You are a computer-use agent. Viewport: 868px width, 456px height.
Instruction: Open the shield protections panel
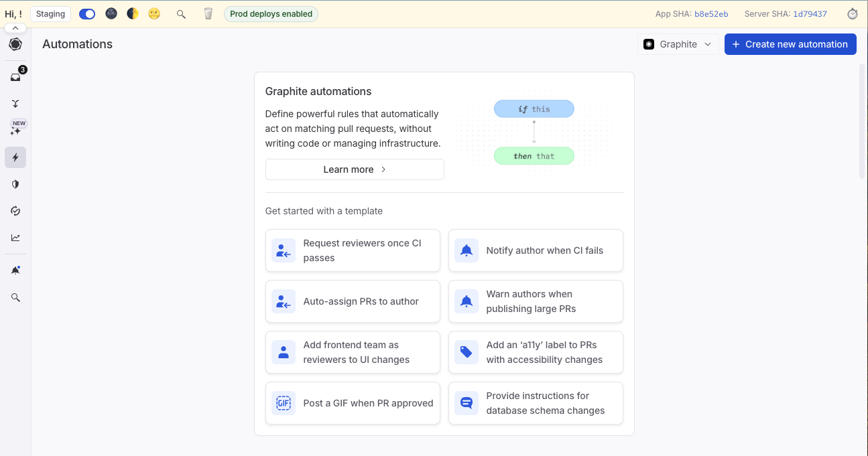point(15,183)
